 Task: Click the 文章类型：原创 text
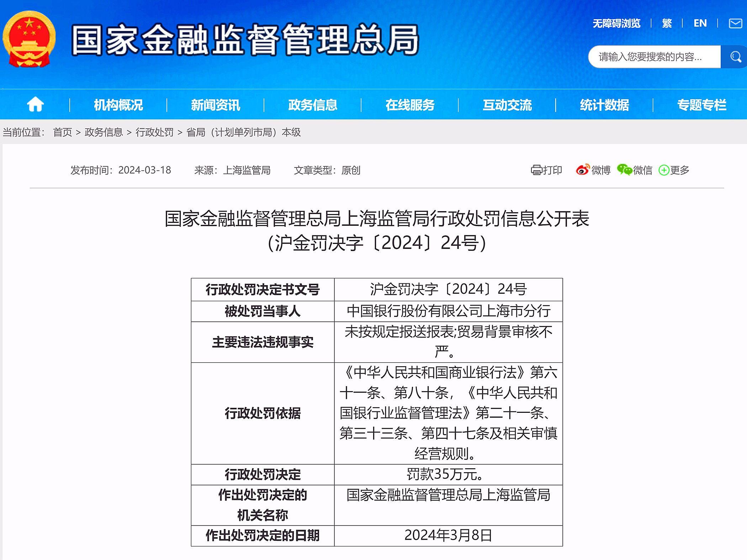[327, 170]
